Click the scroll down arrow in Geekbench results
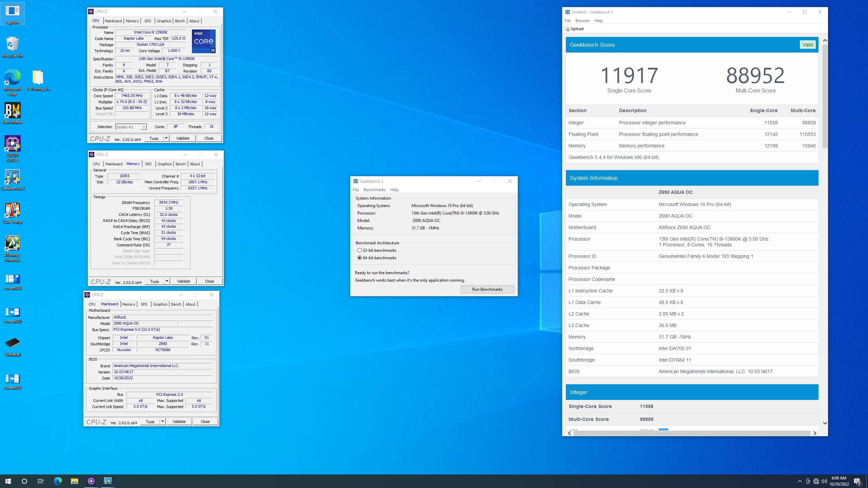This screenshot has width=868, height=488. (x=825, y=423)
